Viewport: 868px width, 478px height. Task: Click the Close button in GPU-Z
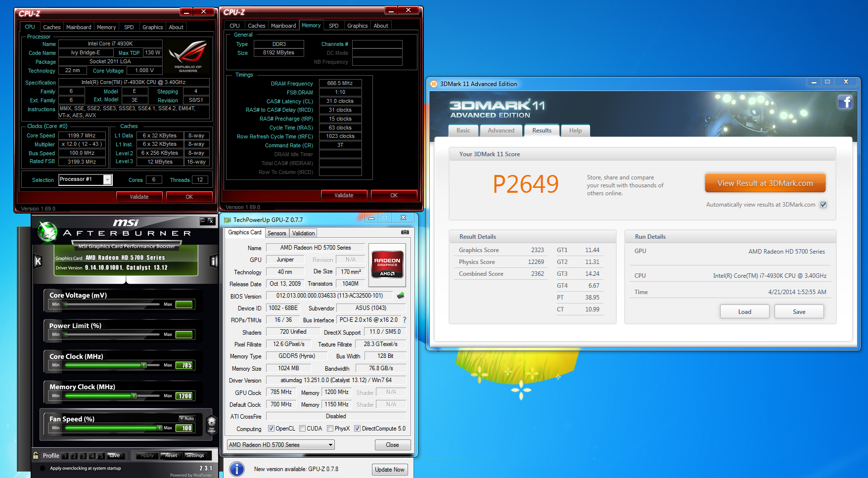coord(392,445)
